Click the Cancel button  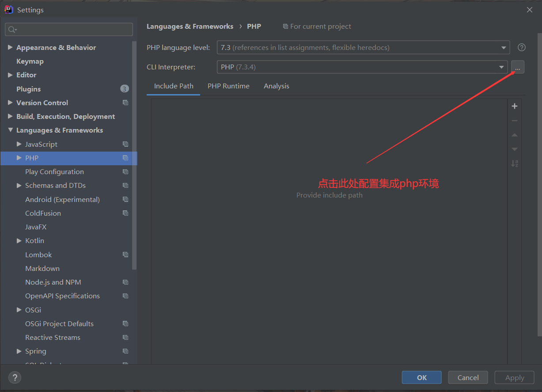[468, 377]
